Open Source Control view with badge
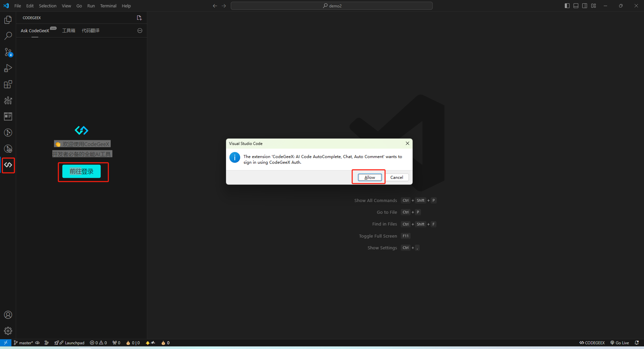 click(8, 52)
